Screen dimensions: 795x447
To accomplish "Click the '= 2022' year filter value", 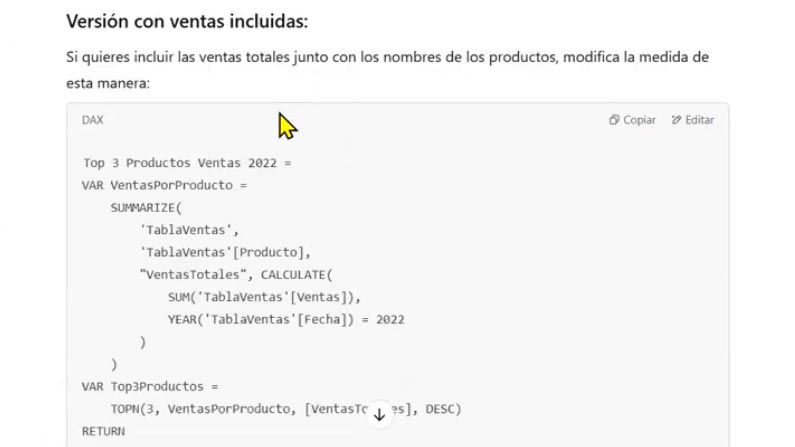I will (x=383, y=319).
